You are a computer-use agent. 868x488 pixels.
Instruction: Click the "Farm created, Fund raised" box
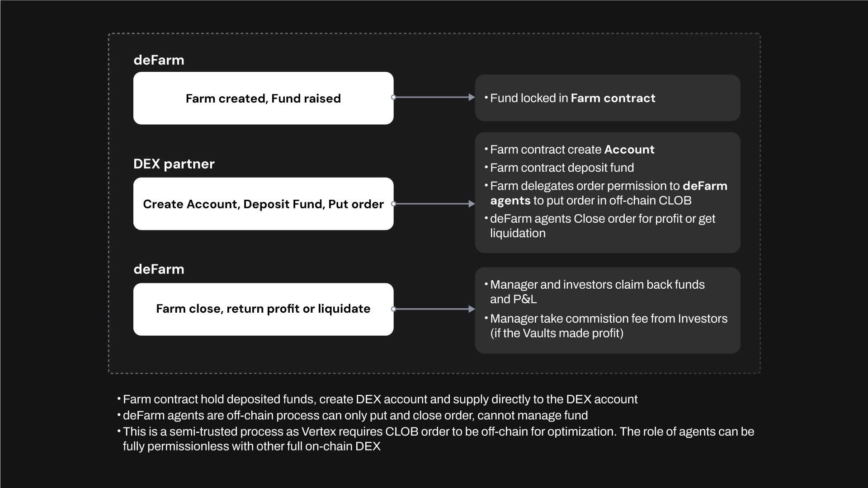point(263,98)
